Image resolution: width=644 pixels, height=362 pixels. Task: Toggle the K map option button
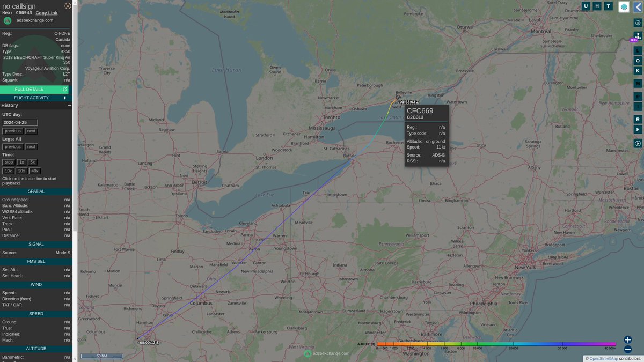tap(638, 71)
